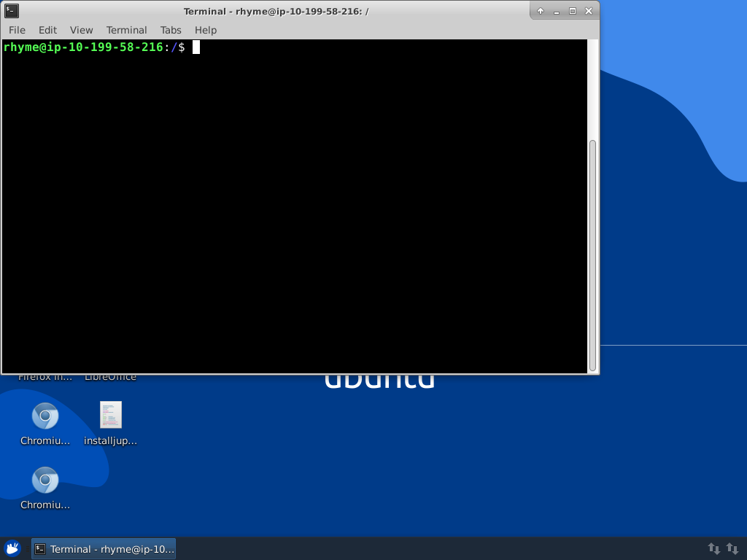The height and width of the screenshot is (560, 747).
Task: Open the Tabs menu
Action: (x=171, y=30)
